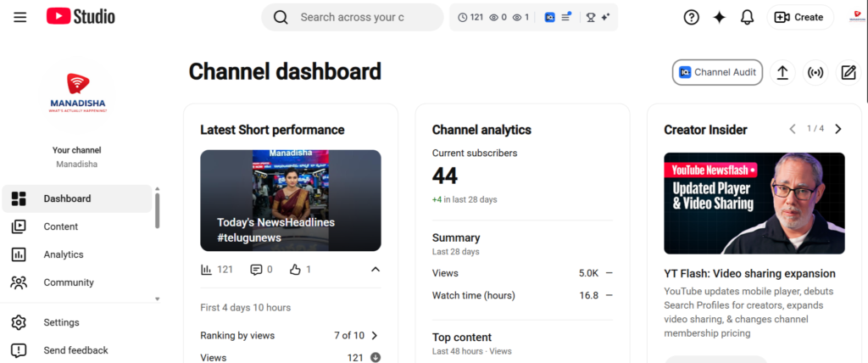This screenshot has height=363, width=868.
Task: Go to previous Creator Insider card
Action: coord(793,129)
